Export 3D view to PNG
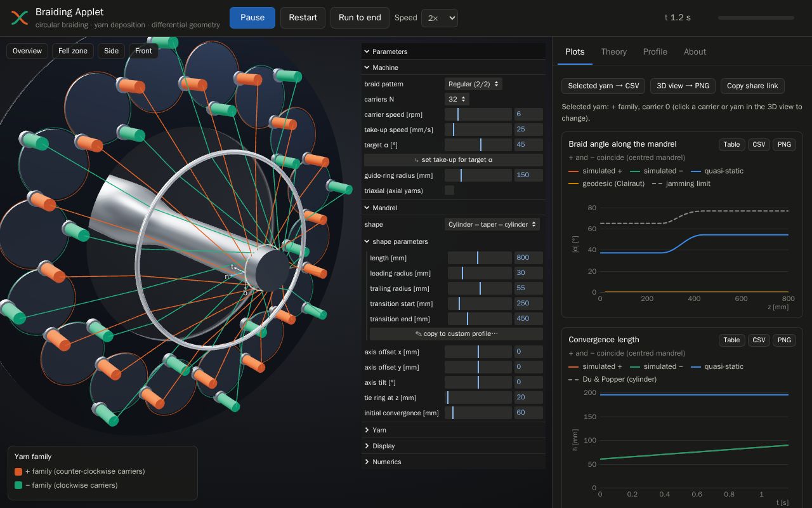This screenshot has height=508, width=812. click(683, 86)
